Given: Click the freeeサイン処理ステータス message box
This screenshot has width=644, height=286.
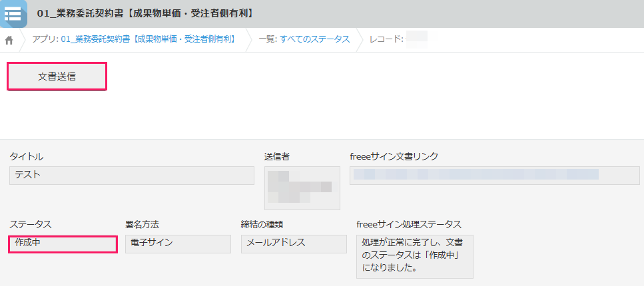Looking at the screenshot, I should [x=414, y=256].
